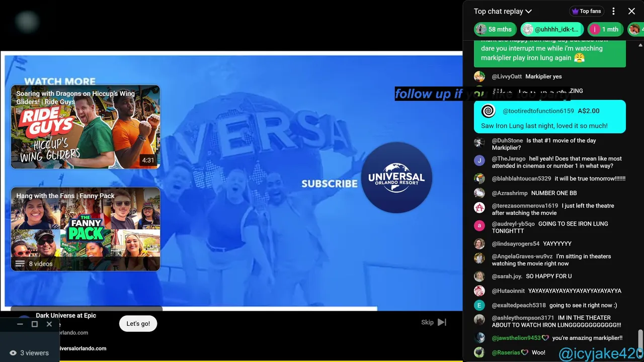Click @blahblahtoucan5329 username

(x=521, y=178)
